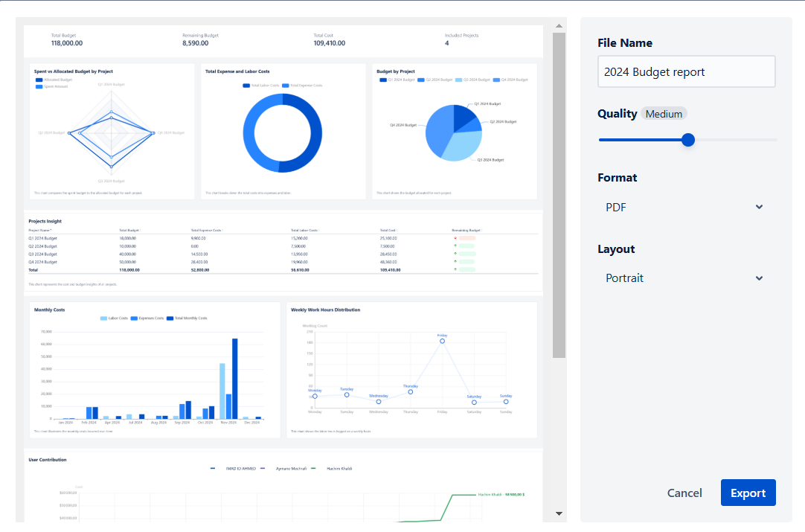
Task: Click the Total Monthly Costs legend swatch
Action: coord(170,318)
